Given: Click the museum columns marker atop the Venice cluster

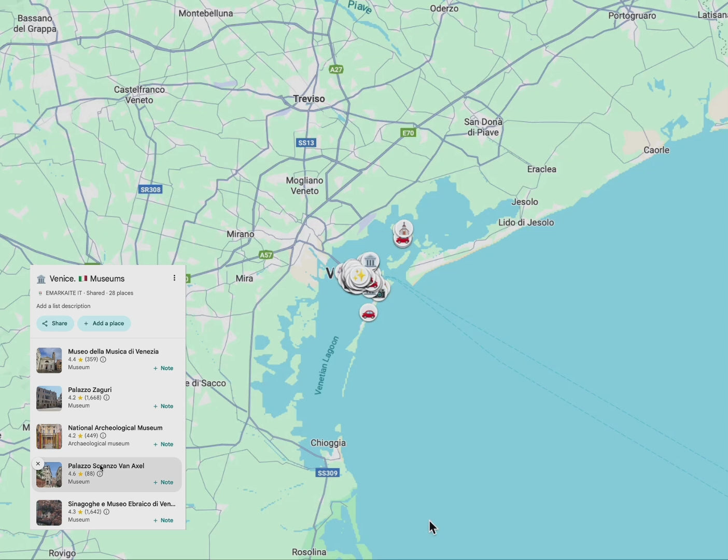Looking at the screenshot, I should tap(370, 261).
